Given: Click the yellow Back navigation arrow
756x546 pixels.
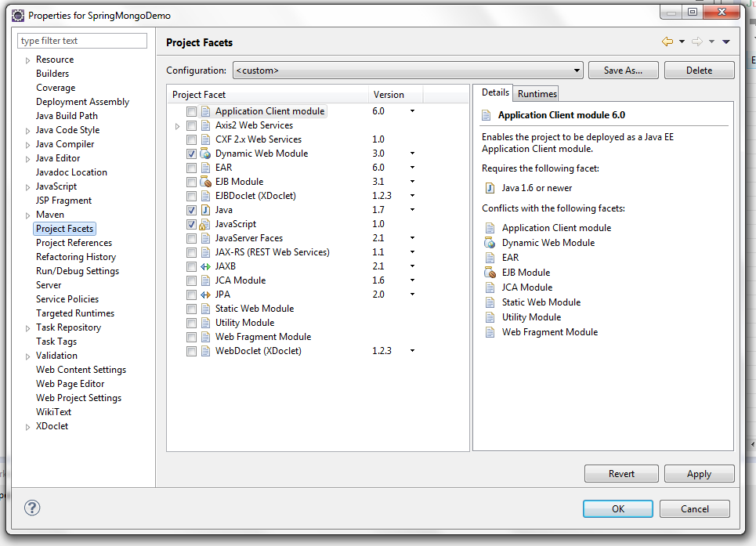Looking at the screenshot, I should [x=667, y=42].
